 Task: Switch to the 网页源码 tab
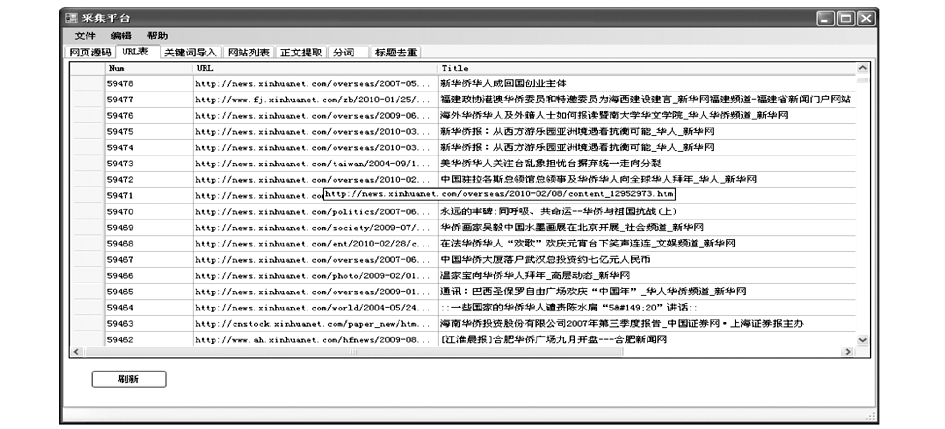point(90,52)
